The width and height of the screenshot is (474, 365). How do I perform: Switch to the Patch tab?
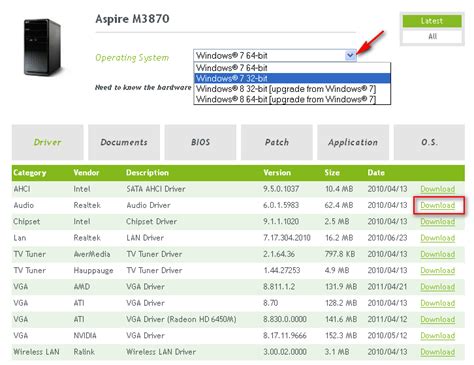(x=277, y=142)
